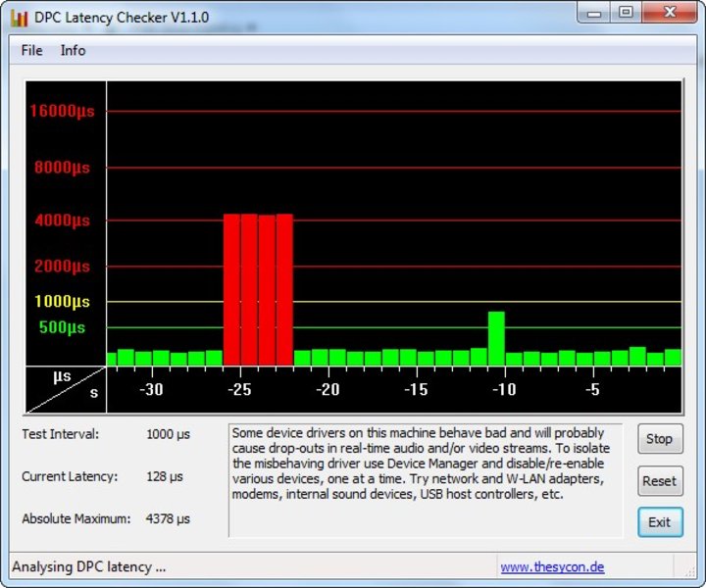This screenshot has height=588, width=706.
Task: Click inside the driver warning message box
Action: (x=425, y=480)
